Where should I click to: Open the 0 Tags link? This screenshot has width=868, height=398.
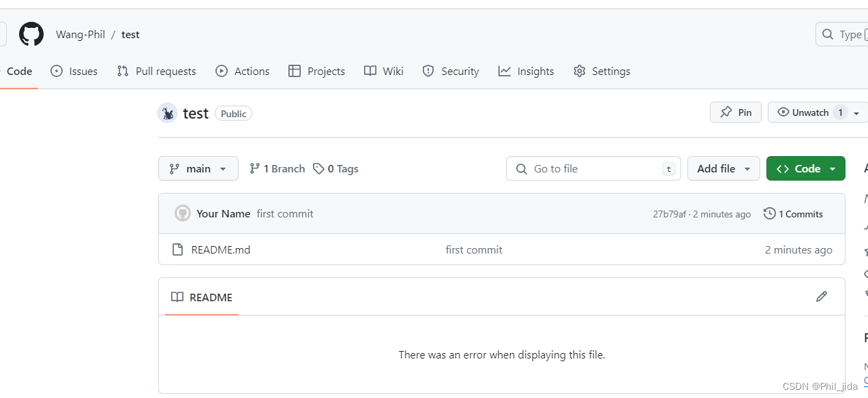[x=335, y=168]
